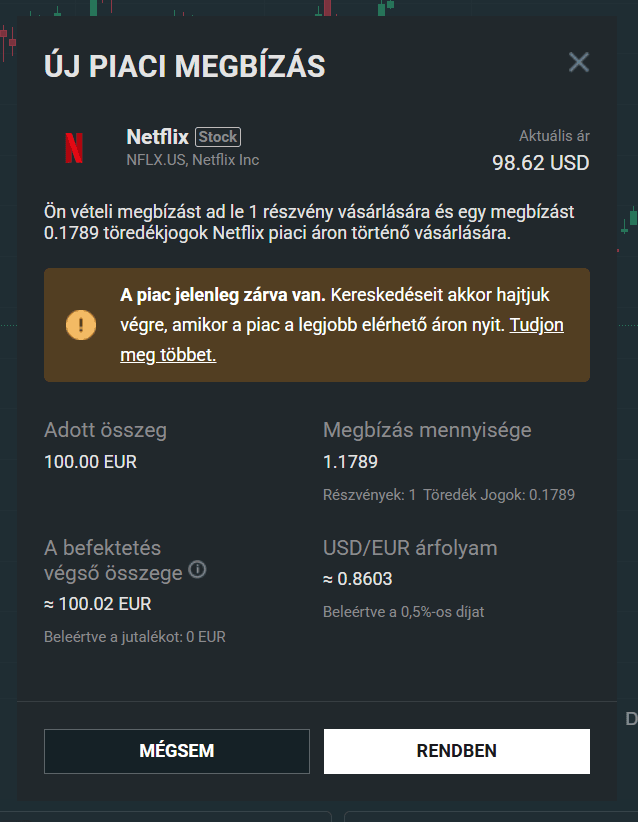This screenshot has height=822, width=638.
Task: Click the 'Részvények: 1' breakdown text
Action: (369, 494)
